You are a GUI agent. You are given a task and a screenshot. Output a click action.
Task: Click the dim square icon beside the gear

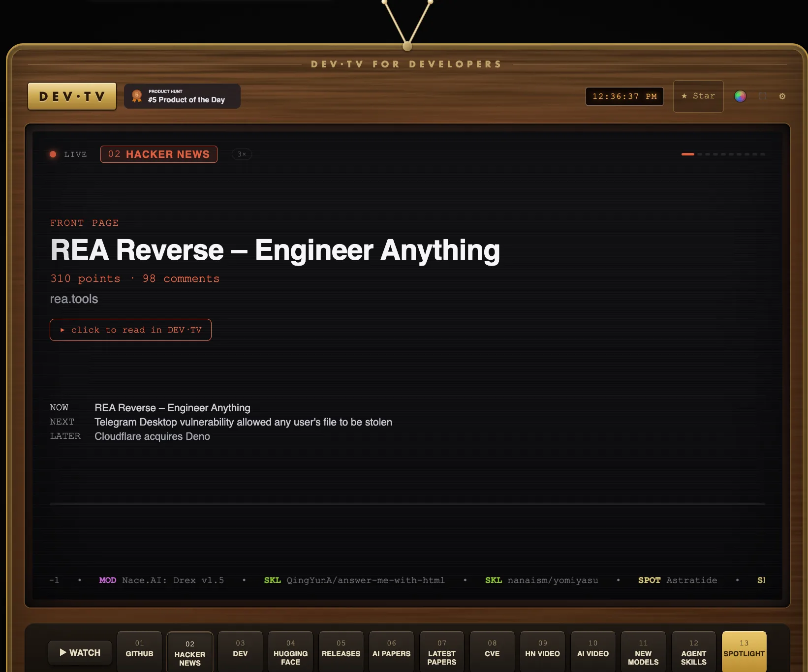pyautogui.click(x=763, y=96)
